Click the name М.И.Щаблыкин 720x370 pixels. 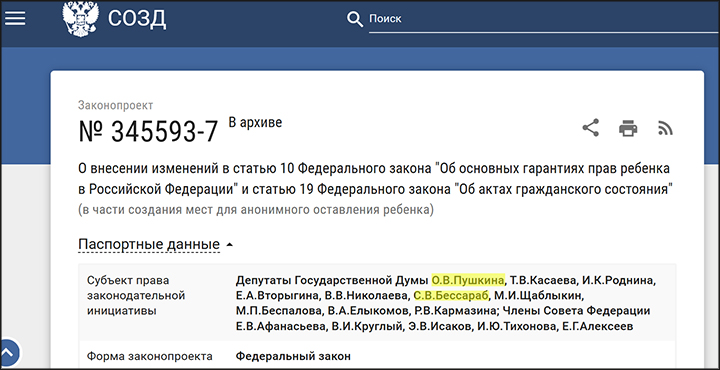538,295
